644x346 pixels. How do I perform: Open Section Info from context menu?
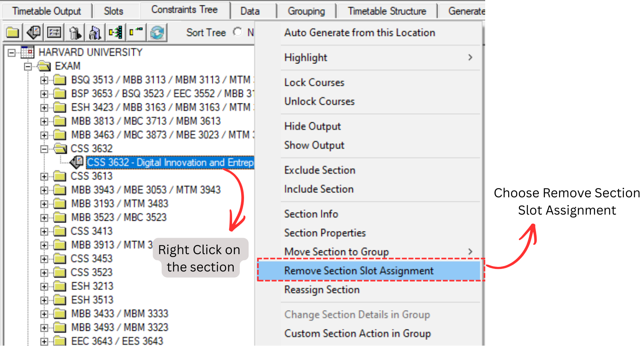(311, 214)
